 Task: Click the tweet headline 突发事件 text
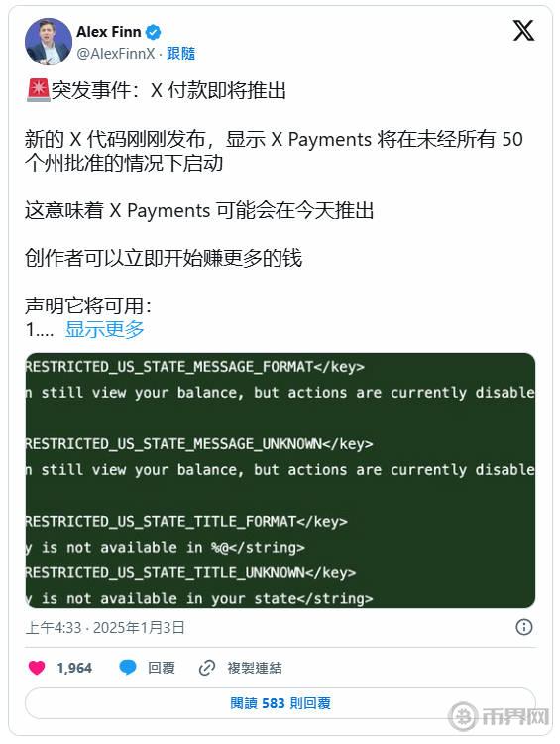91,90
